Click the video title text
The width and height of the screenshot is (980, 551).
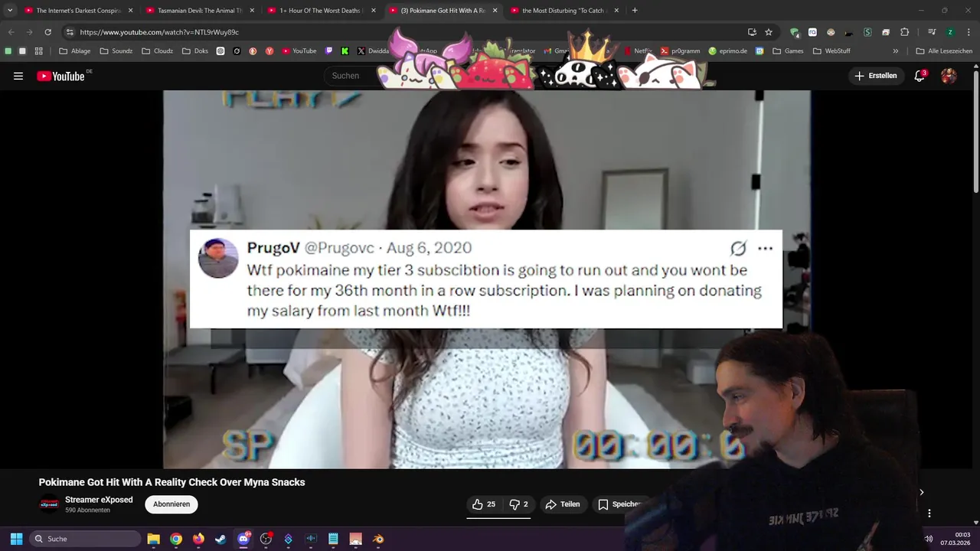[172, 482]
